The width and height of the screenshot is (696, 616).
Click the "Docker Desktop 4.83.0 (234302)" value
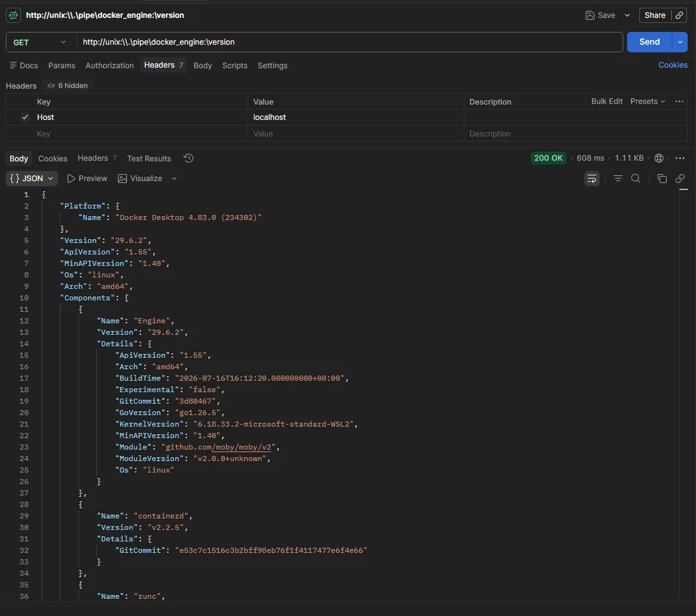click(x=188, y=217)
